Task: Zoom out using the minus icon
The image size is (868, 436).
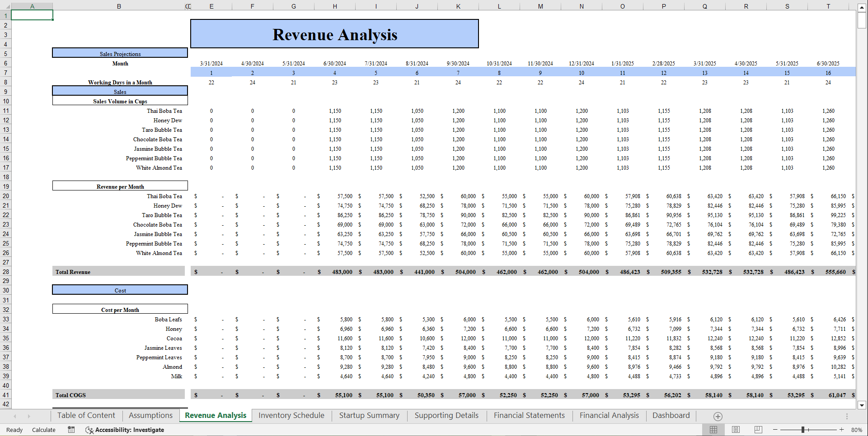Action: [774, 430]
